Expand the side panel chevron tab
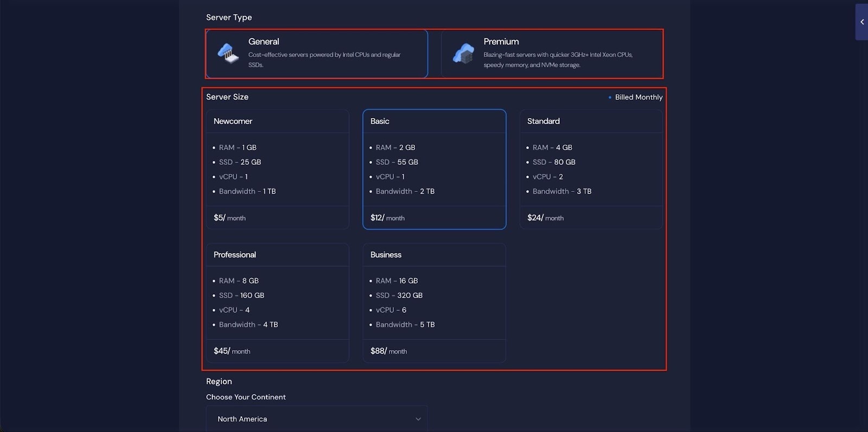The width and height of the screenshot is (868, 432). pyautogui.click(x=861, y=22)
